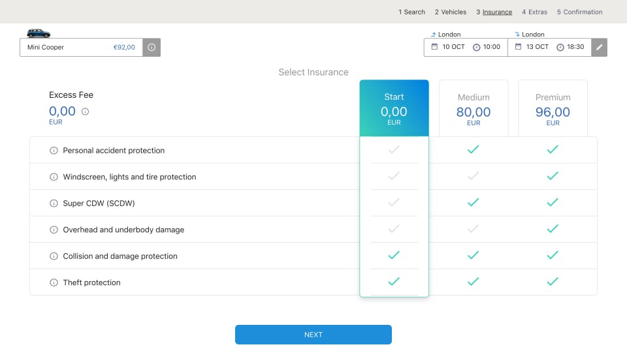Click the pencil edit icon for booking dates
This screenshot has width=627, height=364.
pyautogui.click(x=599, y=48)
